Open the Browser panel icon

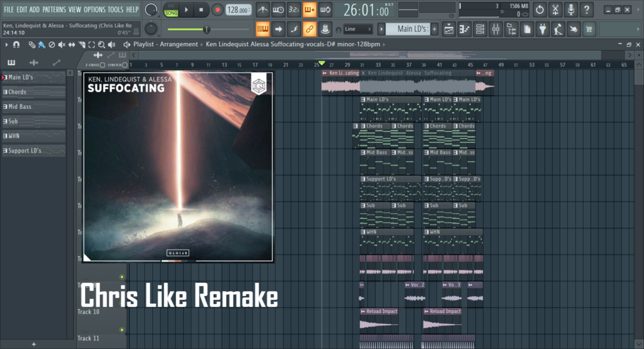click(511, 29)
